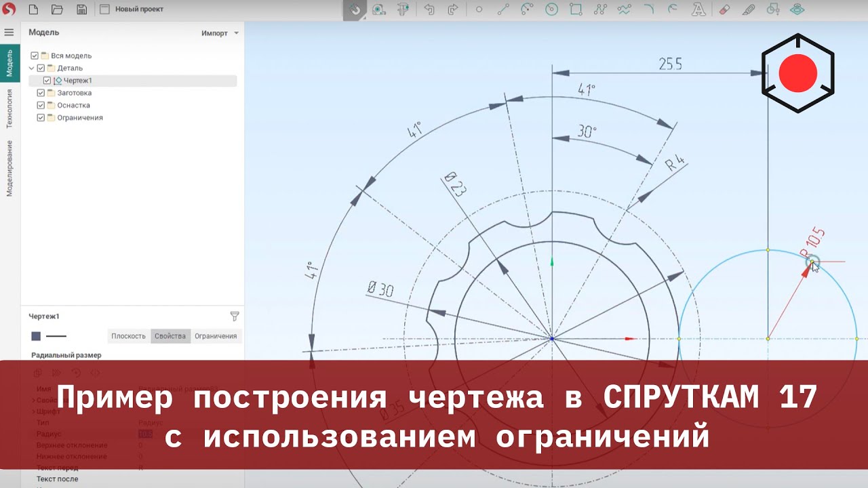This screenshot has height=488, width=868.
Task: Select the Fillet corner tool
Action: pos(649,9)
